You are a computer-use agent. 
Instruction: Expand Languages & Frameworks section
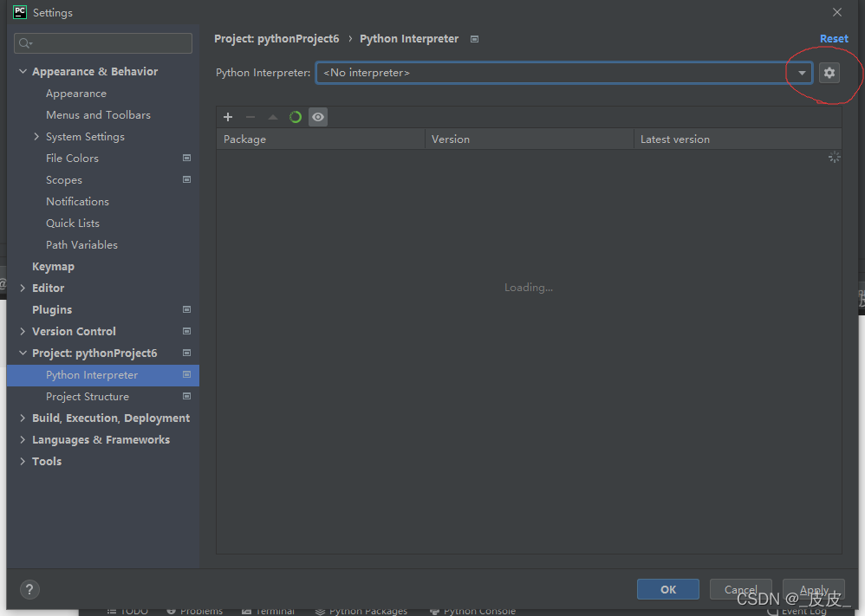click(23, 439)
